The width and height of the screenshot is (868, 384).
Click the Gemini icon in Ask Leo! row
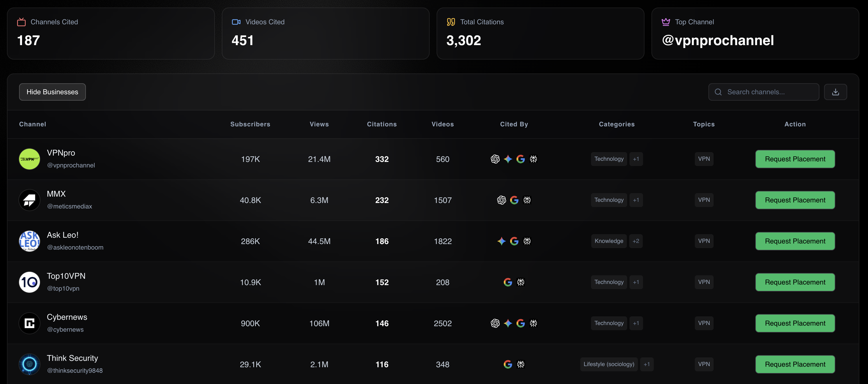pyautogui.click(x=501, y=241)
